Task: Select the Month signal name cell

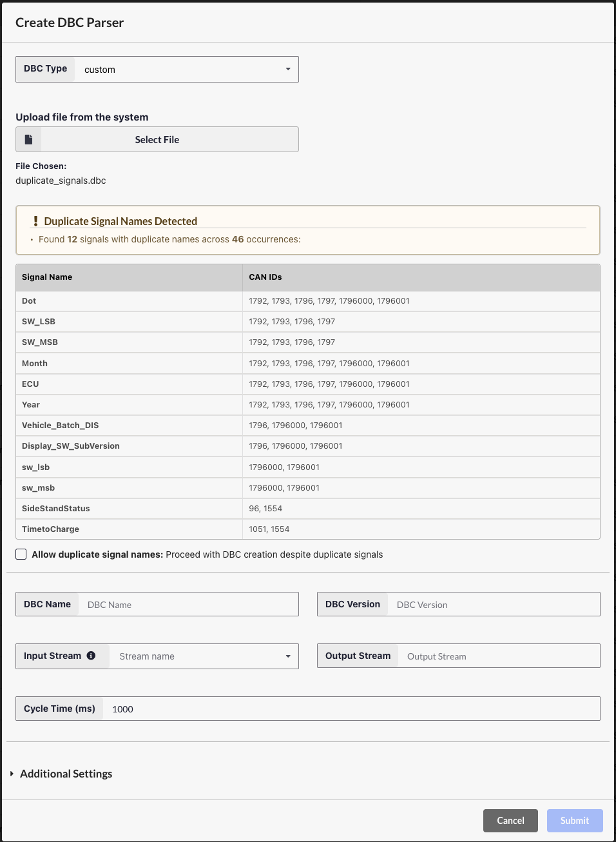Action: click(129, 364)
